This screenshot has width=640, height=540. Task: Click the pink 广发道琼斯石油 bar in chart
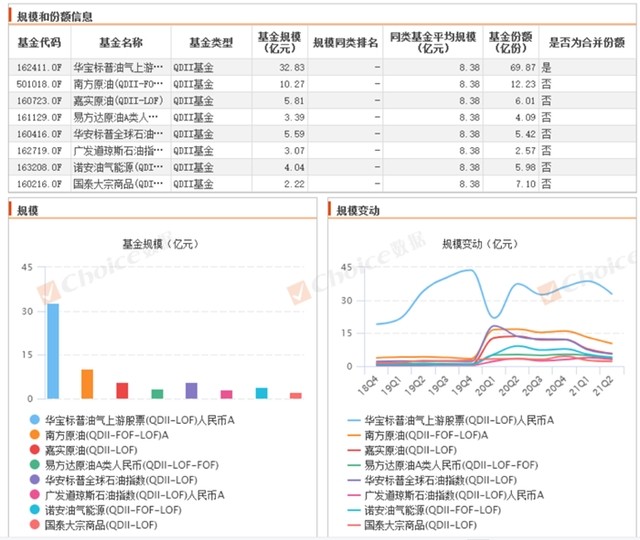(x=227, y=394)
